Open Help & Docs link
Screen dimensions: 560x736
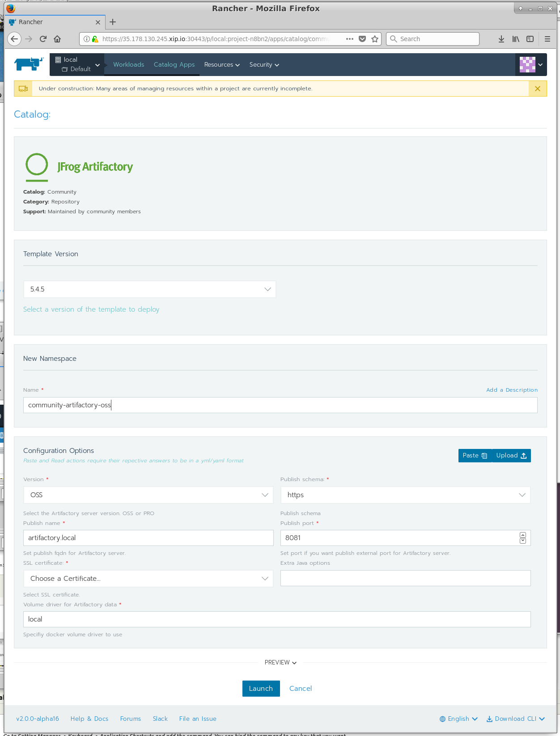pyautogui.click(x=89, y=719)
